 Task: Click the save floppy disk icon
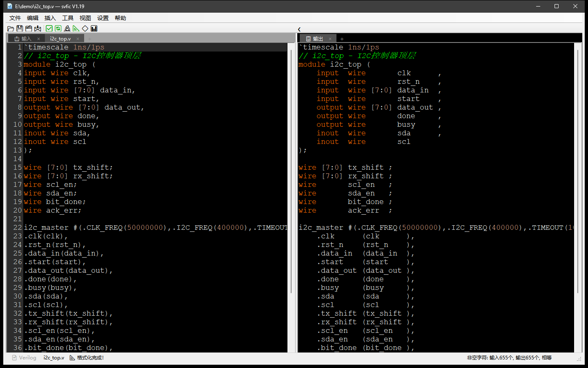20,29
